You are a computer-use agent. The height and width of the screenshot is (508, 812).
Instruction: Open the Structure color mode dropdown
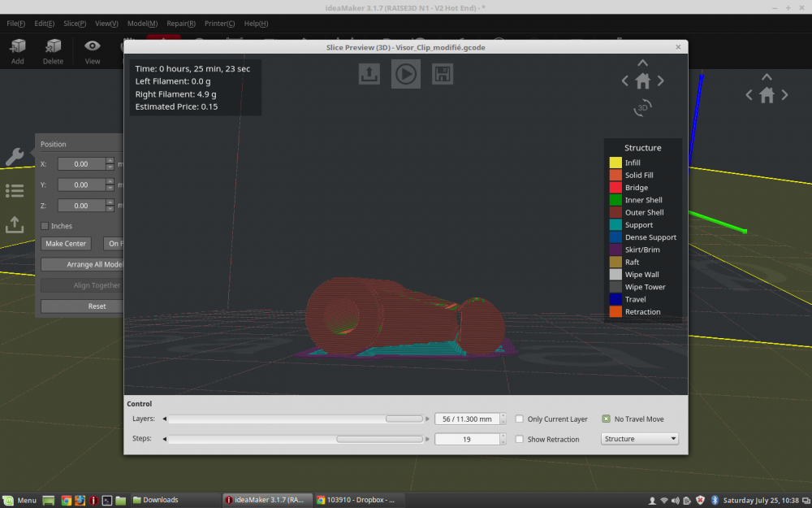coord(640,439)
